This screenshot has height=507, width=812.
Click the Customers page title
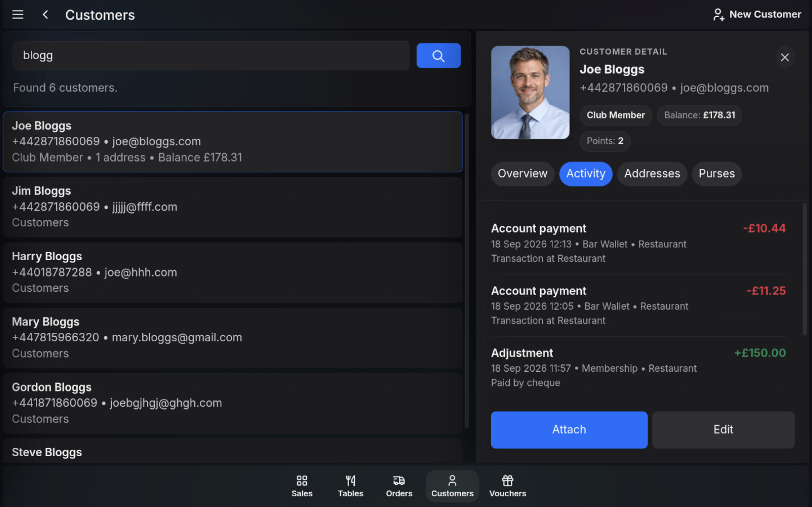(x=100, y=15)
